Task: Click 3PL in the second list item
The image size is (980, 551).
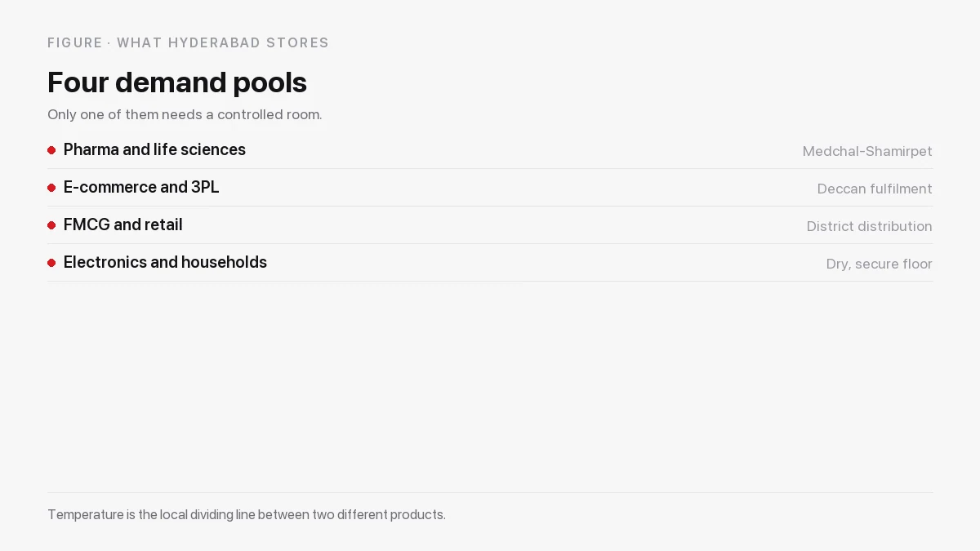Action: click(205, 188)
